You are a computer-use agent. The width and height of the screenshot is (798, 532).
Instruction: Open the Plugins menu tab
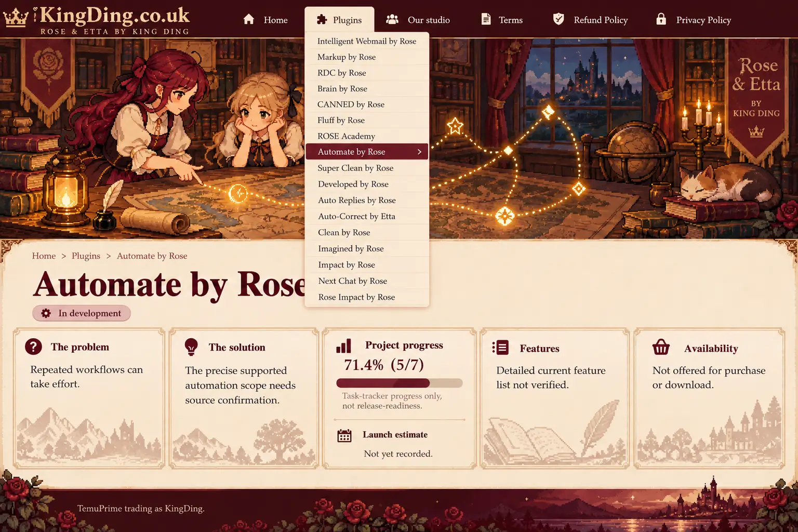[339, 20]
